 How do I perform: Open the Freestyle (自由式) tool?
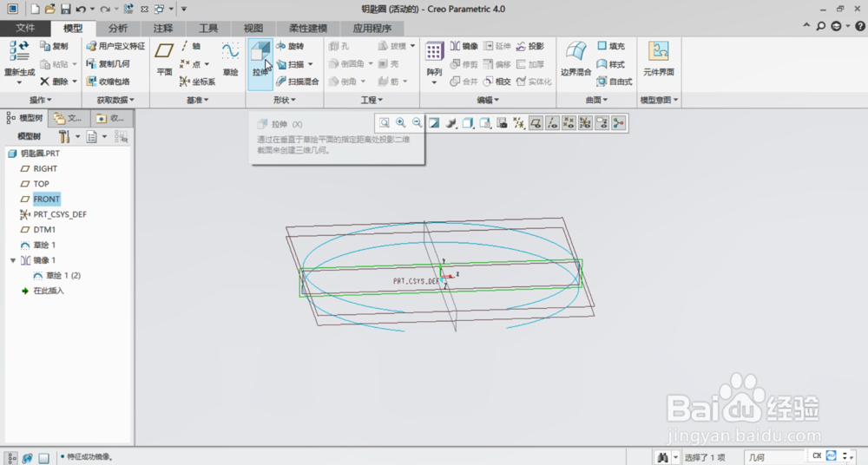tap(615, 82)
